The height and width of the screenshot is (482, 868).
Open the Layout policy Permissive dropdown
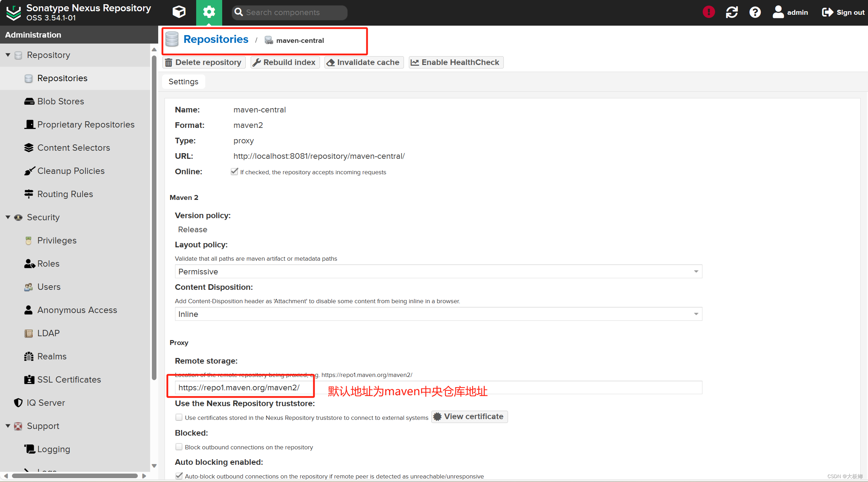(x=438, y=271)
